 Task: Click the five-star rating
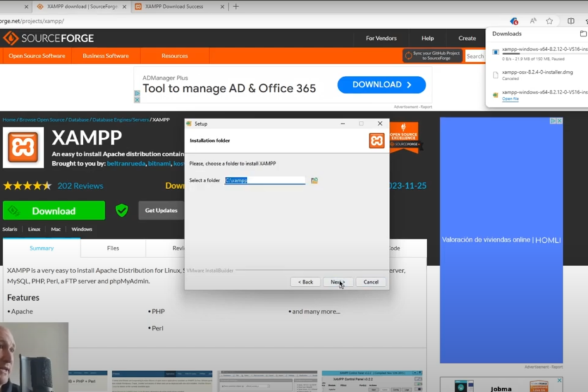(27, 186)
